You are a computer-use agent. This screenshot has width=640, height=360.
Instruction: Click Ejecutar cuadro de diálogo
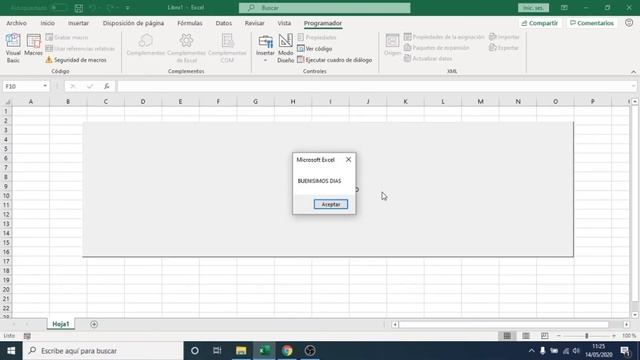coord(335,60)
